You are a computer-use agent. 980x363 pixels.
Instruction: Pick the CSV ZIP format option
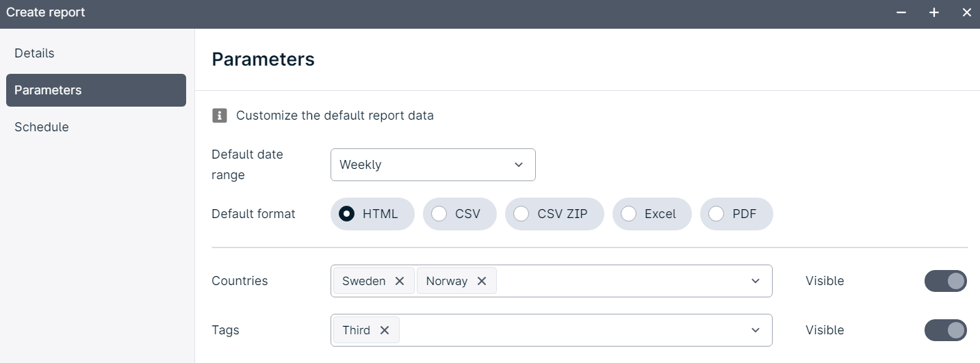coord(554,214)
